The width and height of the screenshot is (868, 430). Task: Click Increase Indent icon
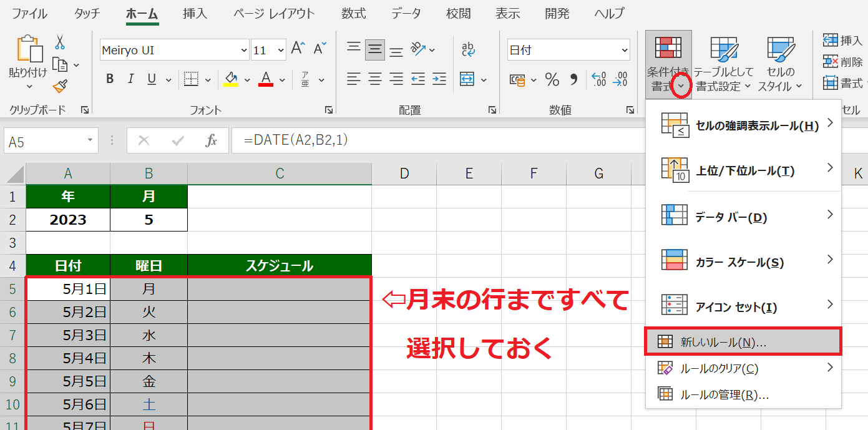tap(439, 79)
